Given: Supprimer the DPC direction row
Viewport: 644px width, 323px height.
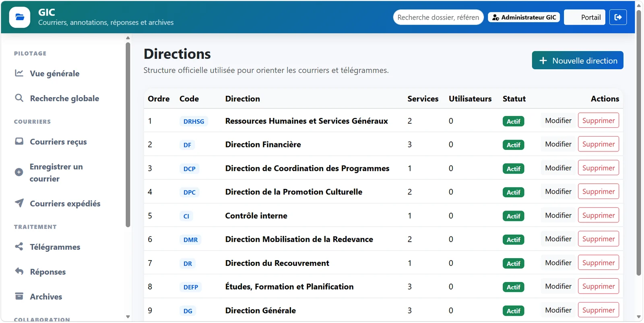Looking at the screenshot, I should [598, 191].
